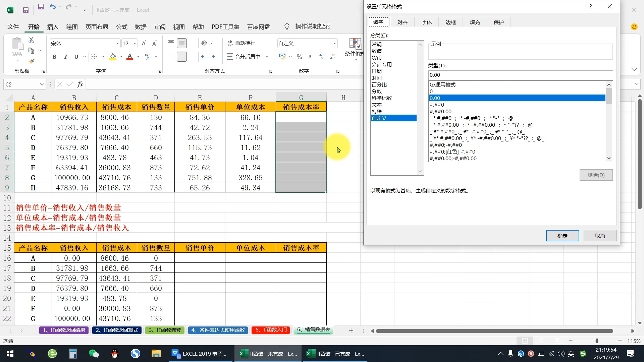Apply percent style to selection
Image resolution: width=644 pixels, height=362 pixels.
[299, 57]
